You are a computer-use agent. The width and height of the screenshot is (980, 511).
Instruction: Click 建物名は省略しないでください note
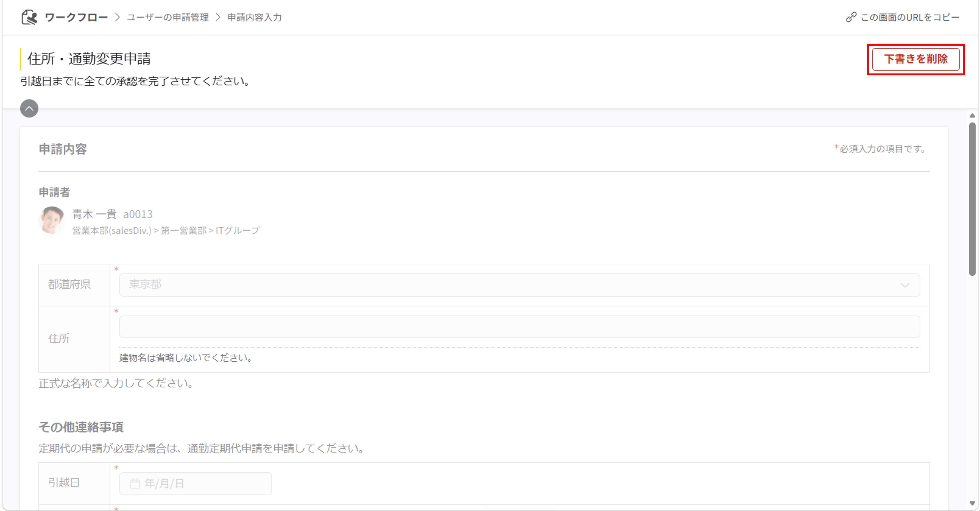point(186,358)
